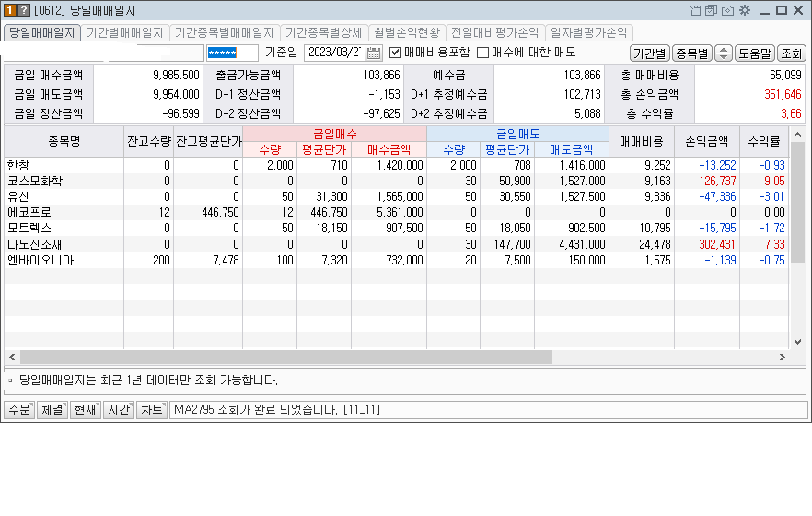Click the question mark help icon
812x516 pixels.
[24, 10]
